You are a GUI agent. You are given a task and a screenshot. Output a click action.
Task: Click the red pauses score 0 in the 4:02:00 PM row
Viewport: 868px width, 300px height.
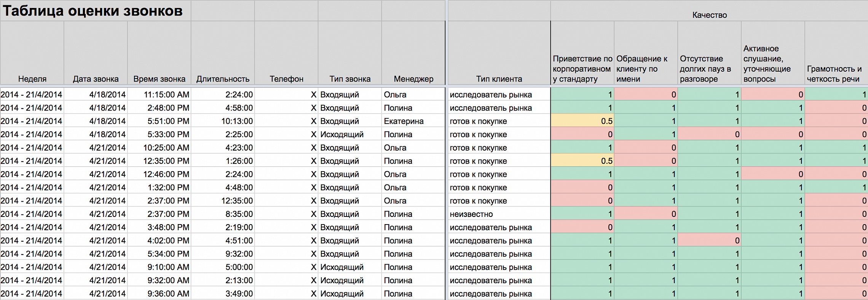point(710,241)
